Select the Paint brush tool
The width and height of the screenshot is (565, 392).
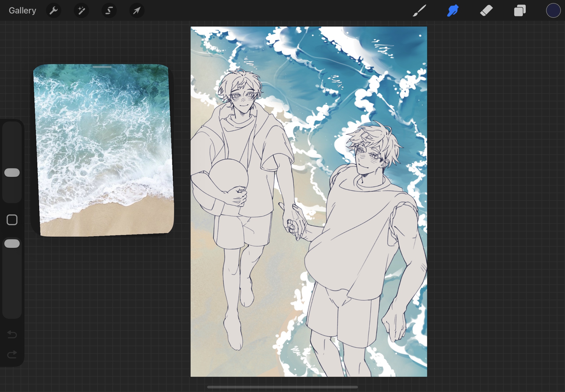419,10
